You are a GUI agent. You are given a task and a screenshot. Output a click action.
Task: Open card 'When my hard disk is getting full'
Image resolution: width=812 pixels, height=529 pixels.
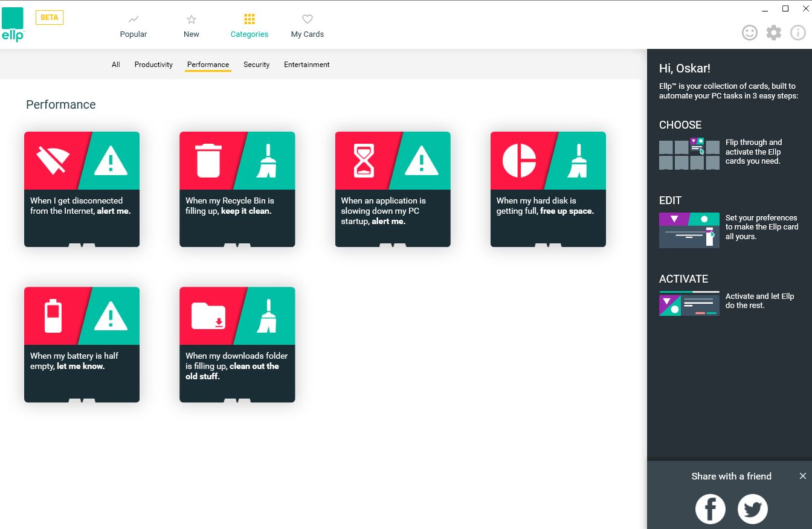coord(548,189)
